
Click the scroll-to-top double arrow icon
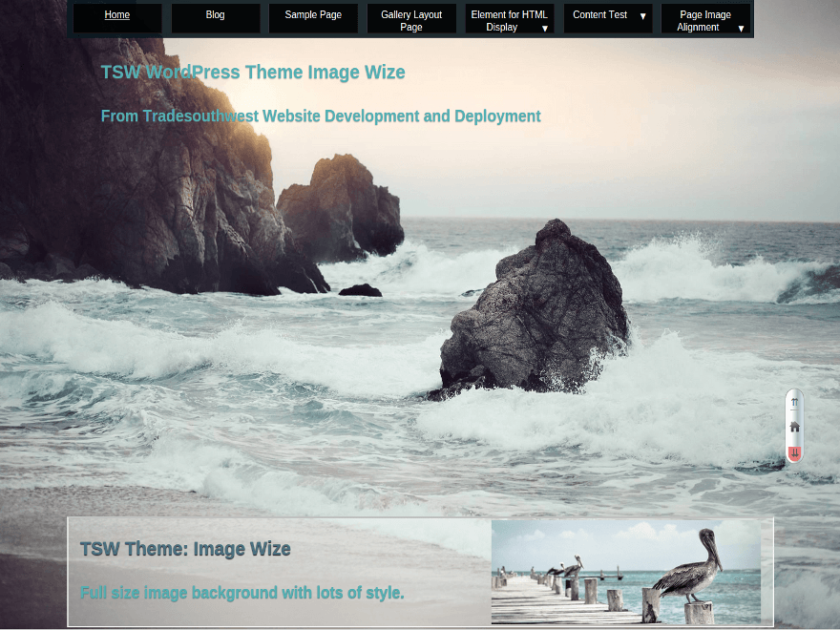[794, 403]
